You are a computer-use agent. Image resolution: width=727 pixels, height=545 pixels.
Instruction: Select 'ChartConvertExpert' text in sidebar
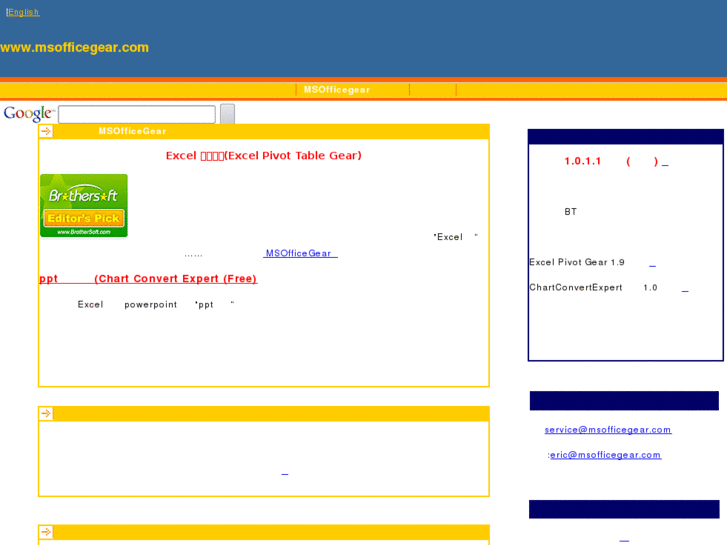click(576, 287)
